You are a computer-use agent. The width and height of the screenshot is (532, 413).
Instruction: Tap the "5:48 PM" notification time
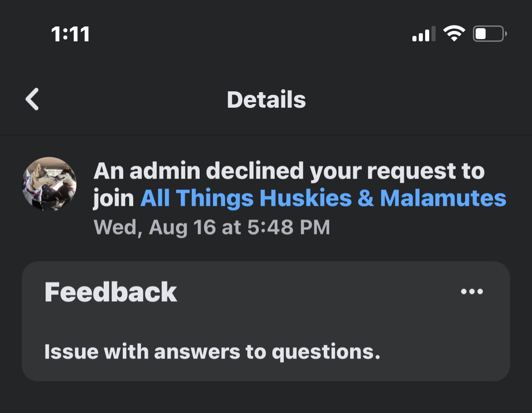(289, 227)
